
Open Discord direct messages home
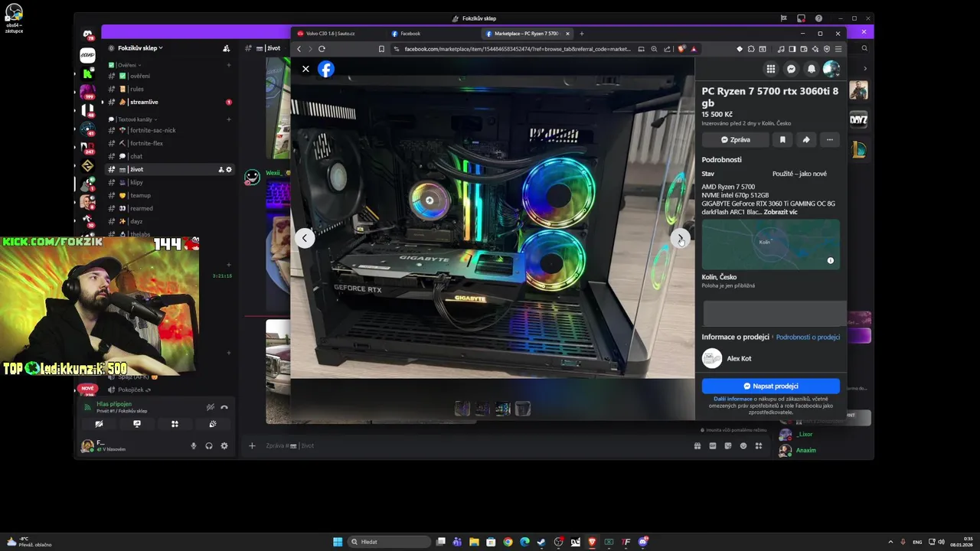[88, 34]
